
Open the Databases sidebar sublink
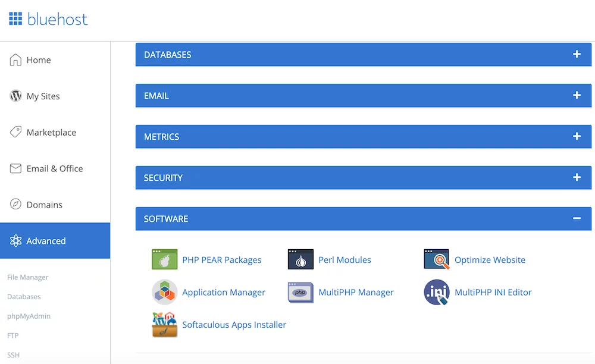coord(24,297)
